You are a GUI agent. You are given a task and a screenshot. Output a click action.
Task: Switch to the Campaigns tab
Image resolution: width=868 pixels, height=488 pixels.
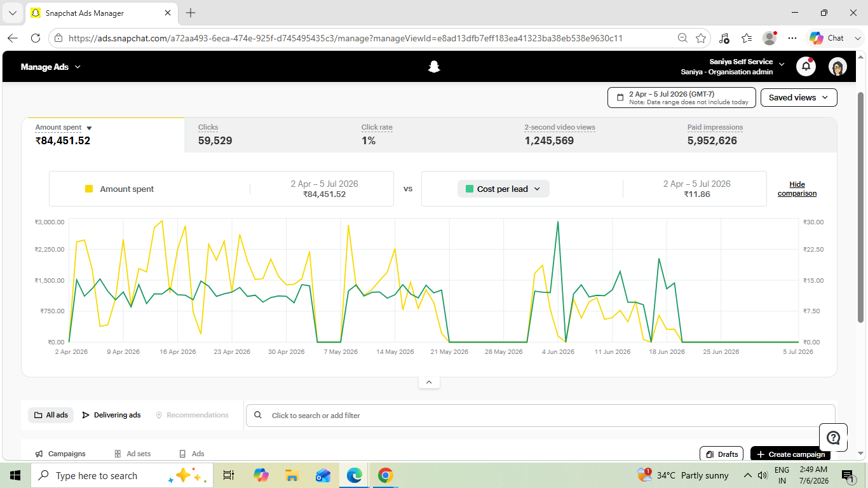(60, 454)
